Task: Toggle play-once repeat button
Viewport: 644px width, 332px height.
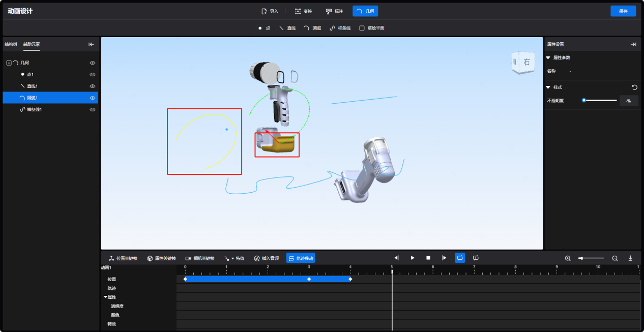Action: click(x=476, y=258)
